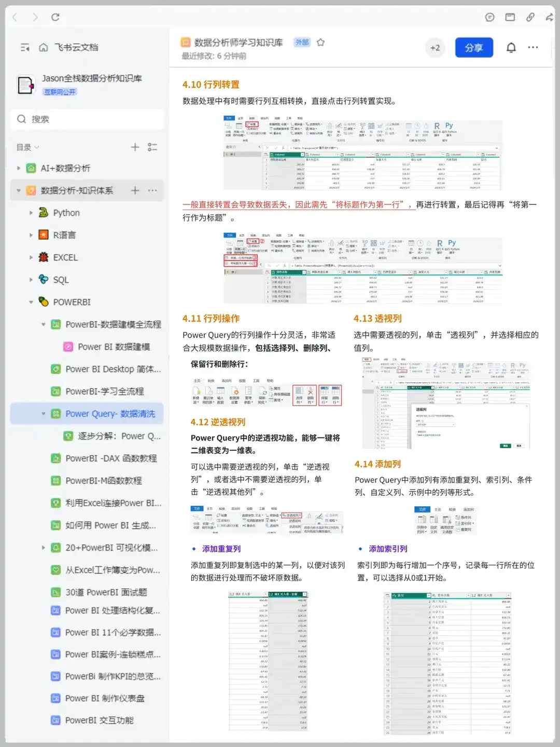The width and height of the screenshot is (560, 747).
Task: Collapse the 数据分析-知识体系 section
Action: point(19,190)
